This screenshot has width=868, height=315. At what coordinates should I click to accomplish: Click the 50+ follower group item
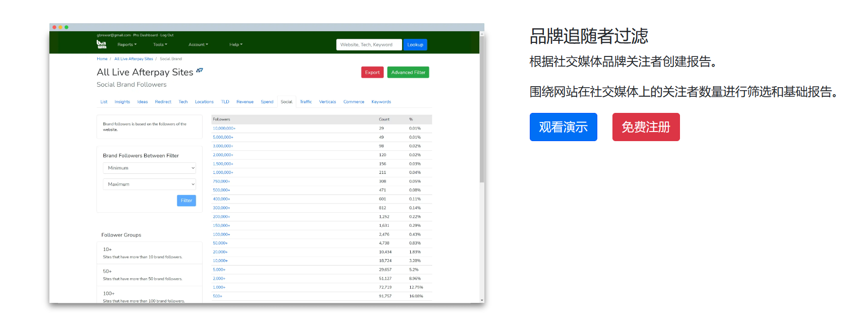coord(149,275)
